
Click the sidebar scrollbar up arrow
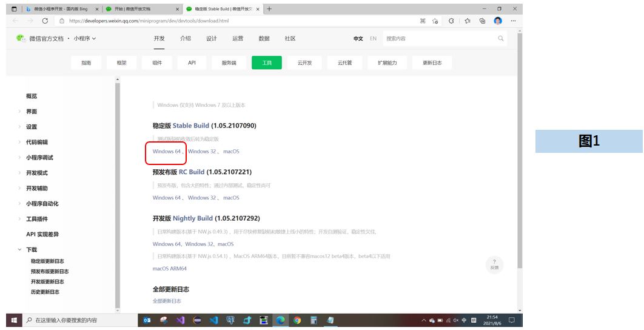(118, 79)
